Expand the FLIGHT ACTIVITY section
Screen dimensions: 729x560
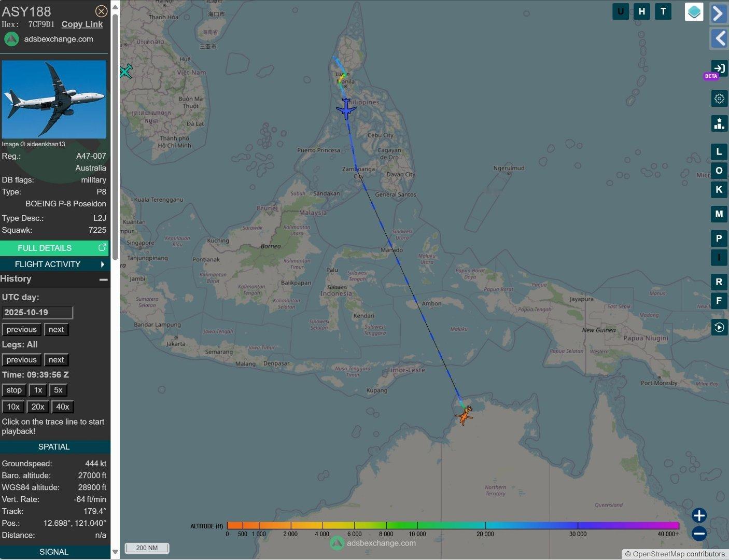(x=54, y=264)
